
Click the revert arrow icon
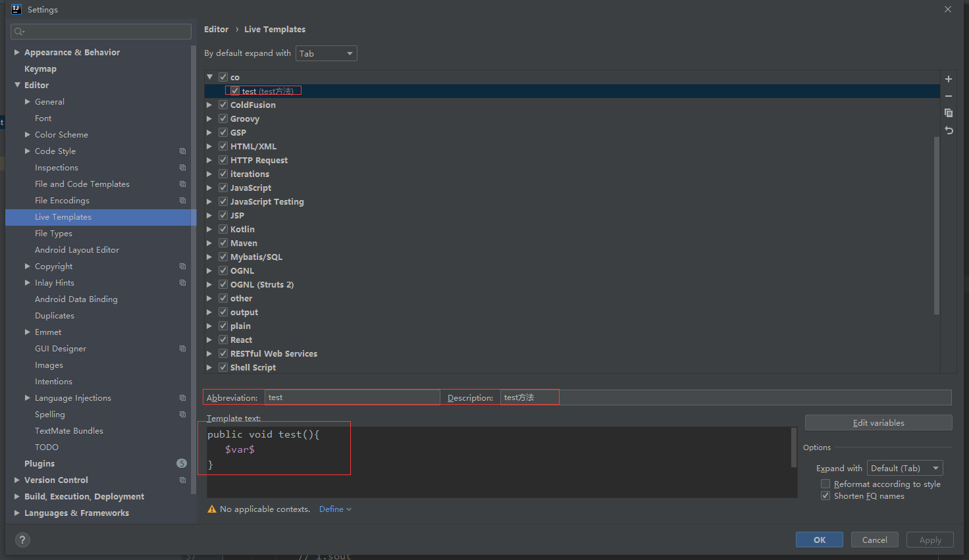click(949, 130)
